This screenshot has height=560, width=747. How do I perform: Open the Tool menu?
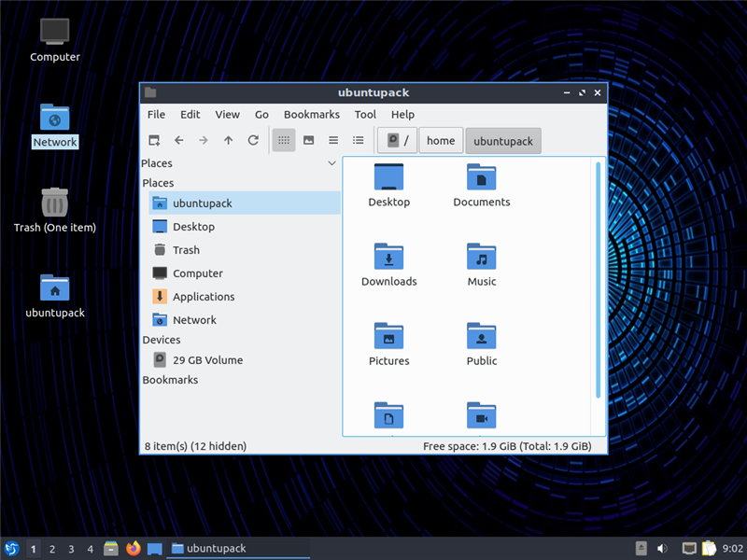click(365, 115)
